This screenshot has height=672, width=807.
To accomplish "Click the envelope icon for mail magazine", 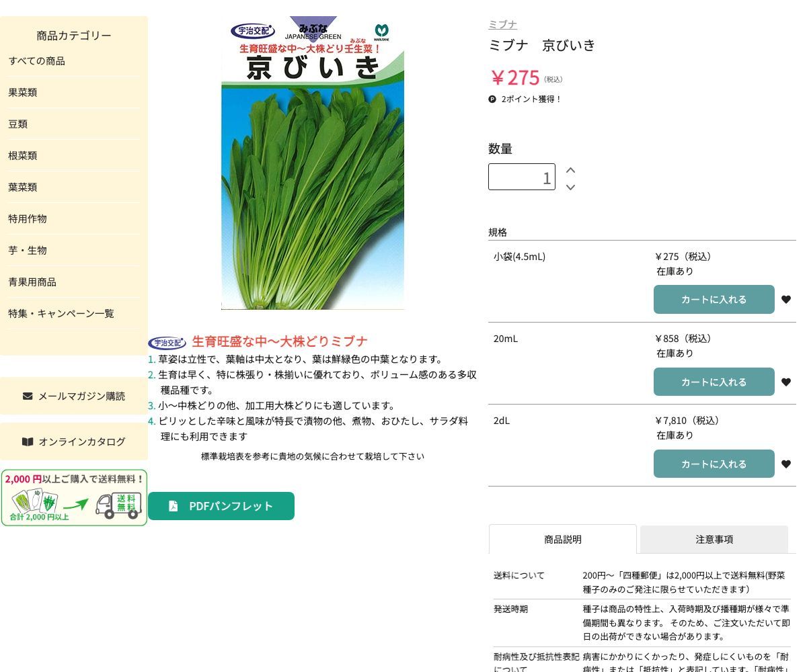I will click(28, 396).
